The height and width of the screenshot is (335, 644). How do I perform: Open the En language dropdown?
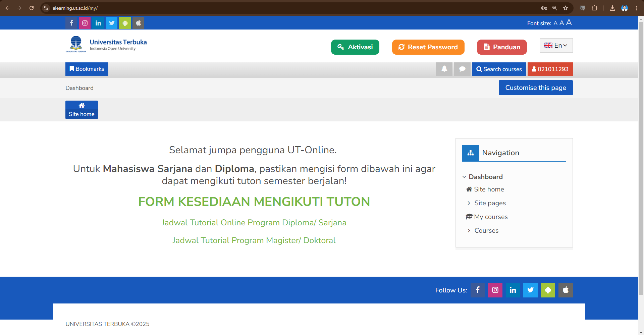556,46
